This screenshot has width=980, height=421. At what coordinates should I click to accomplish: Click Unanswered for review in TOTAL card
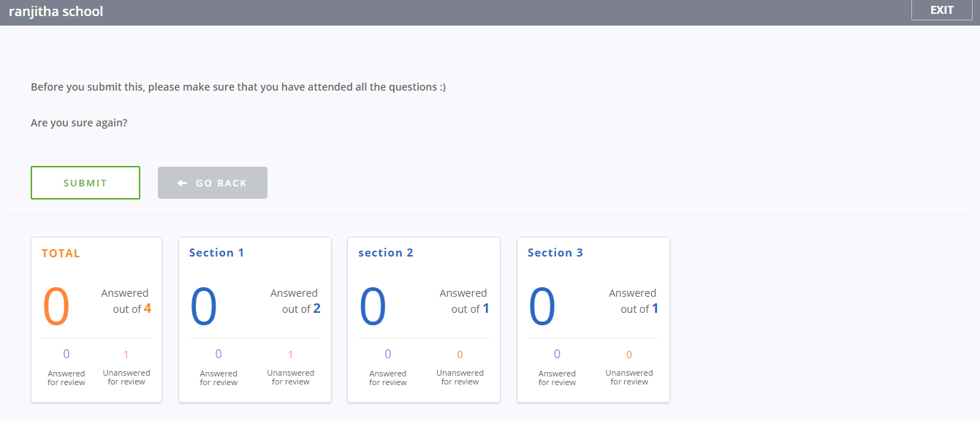126,377
